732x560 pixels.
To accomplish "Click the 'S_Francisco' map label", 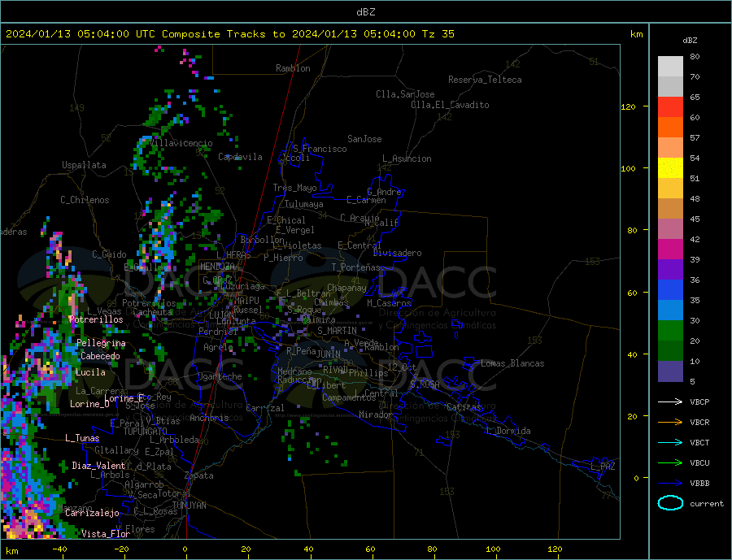I will 320,149.
